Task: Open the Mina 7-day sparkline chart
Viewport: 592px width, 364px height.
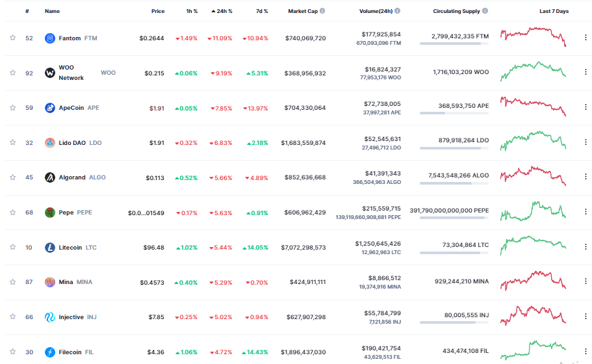Action: pos(533,281)
